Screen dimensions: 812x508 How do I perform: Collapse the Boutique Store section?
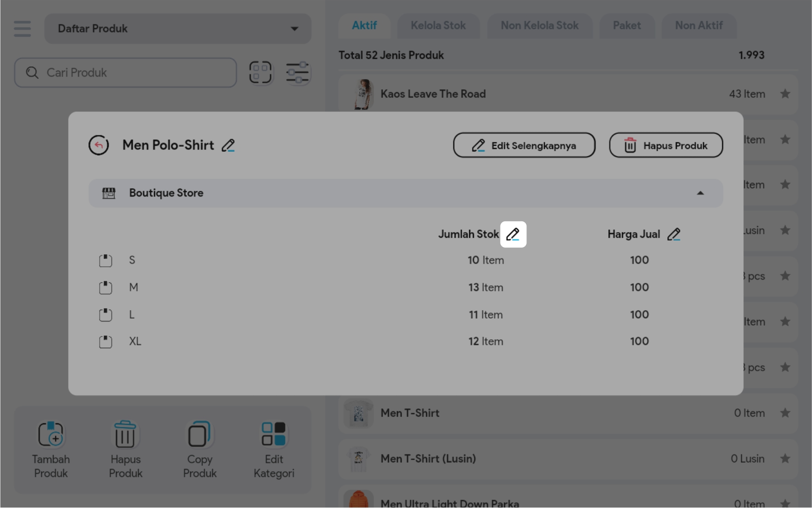[x=700, y=193]
